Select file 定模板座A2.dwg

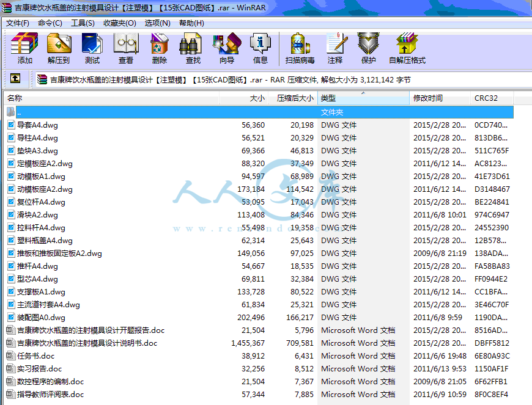pos(45,164)
